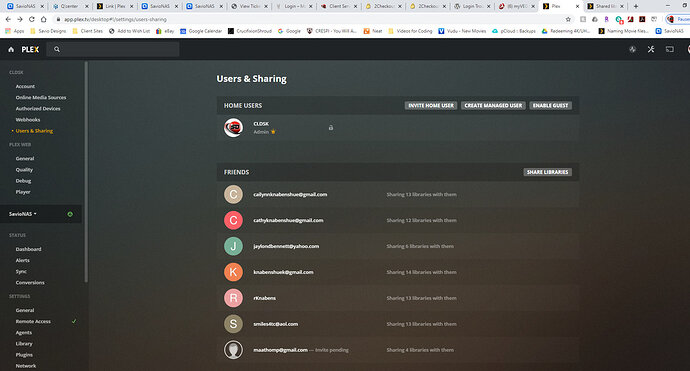Open Client Sites bookmark folder

[88, 31]
